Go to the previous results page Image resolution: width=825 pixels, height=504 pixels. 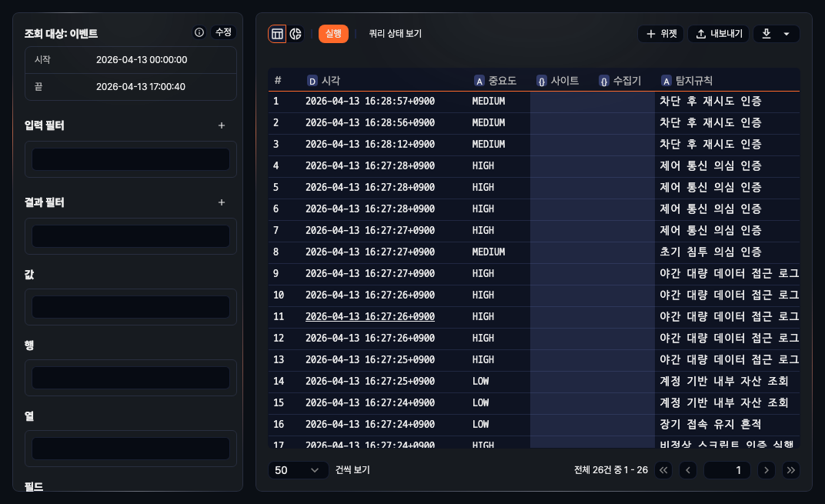[688, 470]
